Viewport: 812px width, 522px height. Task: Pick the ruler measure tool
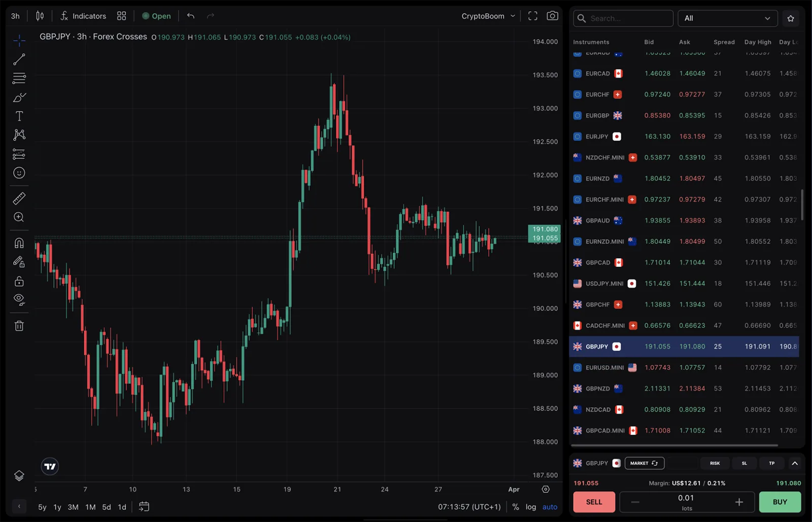click(x=19, y=198)
